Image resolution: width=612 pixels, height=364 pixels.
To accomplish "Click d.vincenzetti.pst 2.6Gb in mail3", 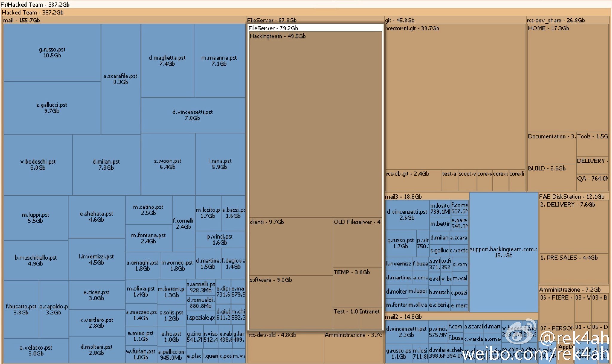I will click(x=407, y=215).
